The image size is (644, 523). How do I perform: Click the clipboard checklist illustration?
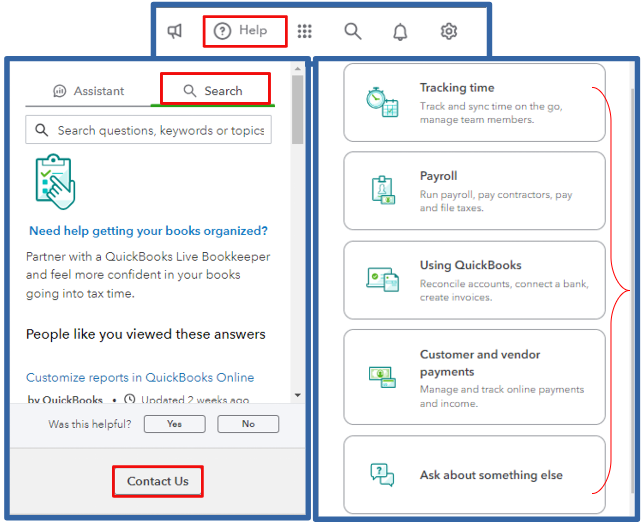[55, 182]
